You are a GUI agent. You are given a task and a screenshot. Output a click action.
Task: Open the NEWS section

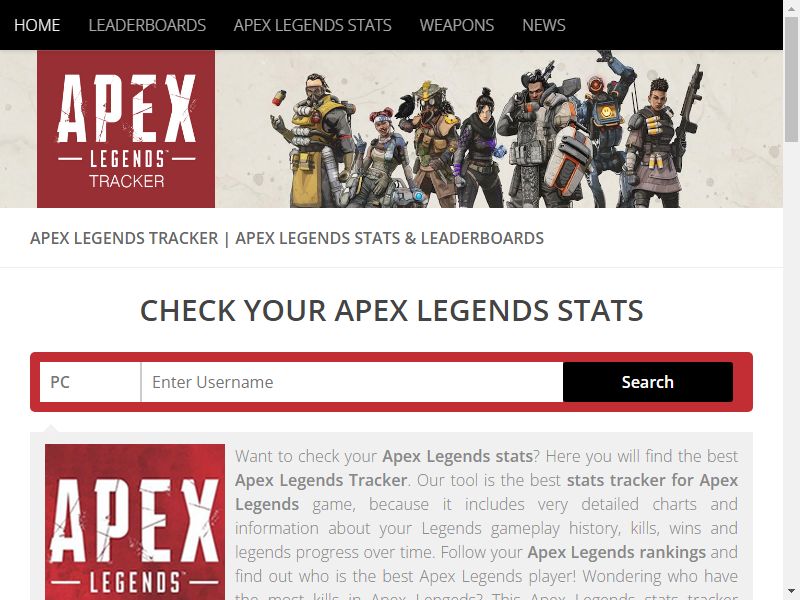pyautogui.click(x=543, y=25)
